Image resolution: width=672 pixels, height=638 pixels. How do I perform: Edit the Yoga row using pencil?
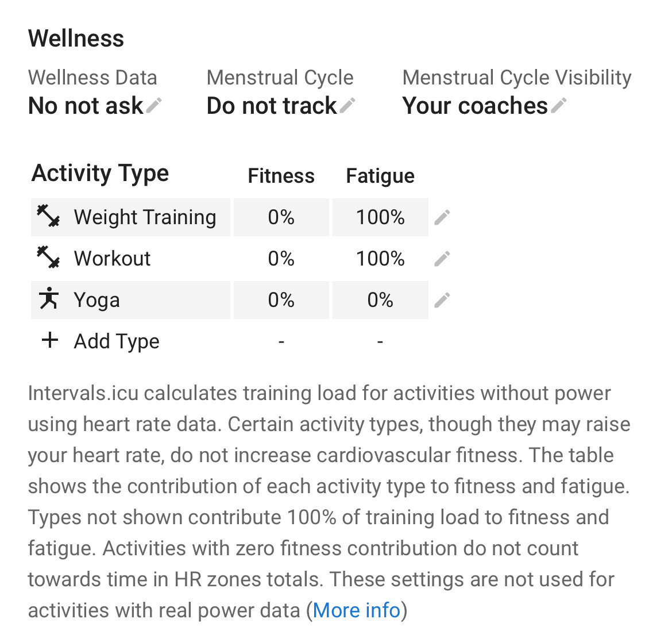pyautogui.click(x=442, y=300)
